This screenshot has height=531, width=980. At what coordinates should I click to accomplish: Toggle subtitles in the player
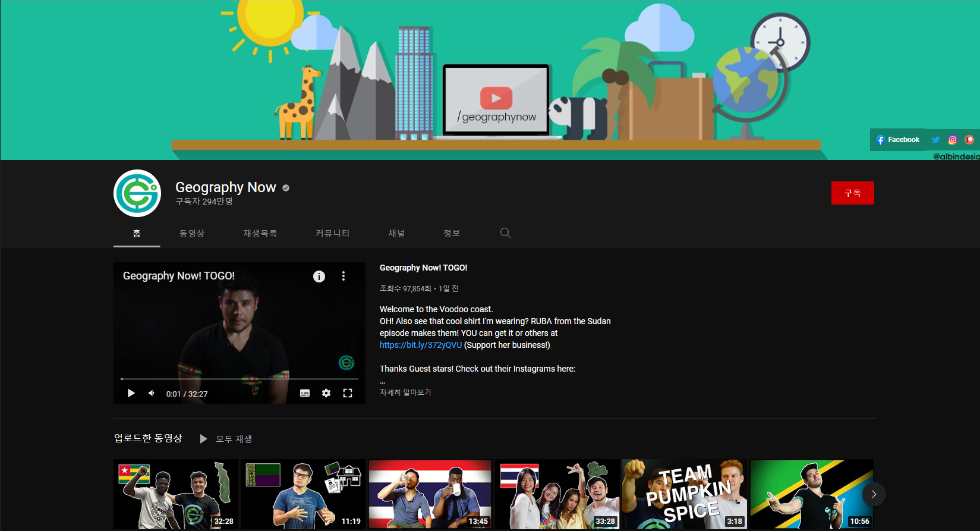click(305, 393)
